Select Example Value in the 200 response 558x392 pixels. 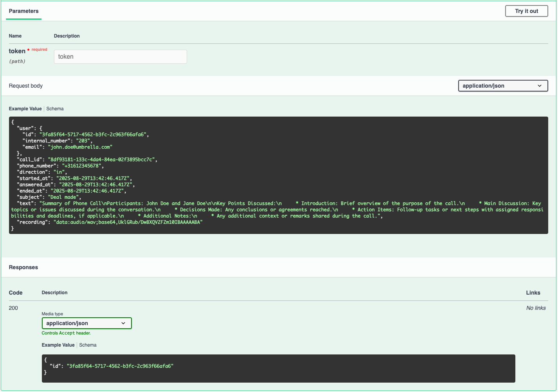[58, 345]
